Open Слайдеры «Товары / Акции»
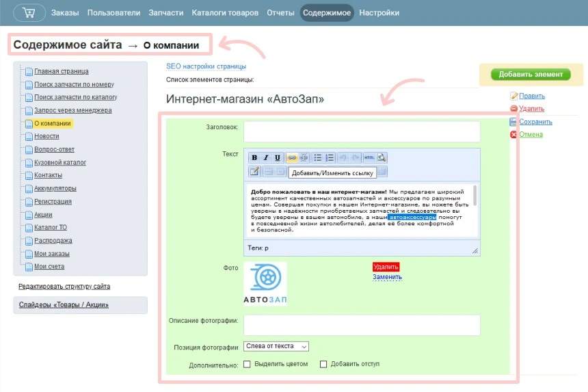The width and height of the screenshot is (588, 392). tap(64, 305)
